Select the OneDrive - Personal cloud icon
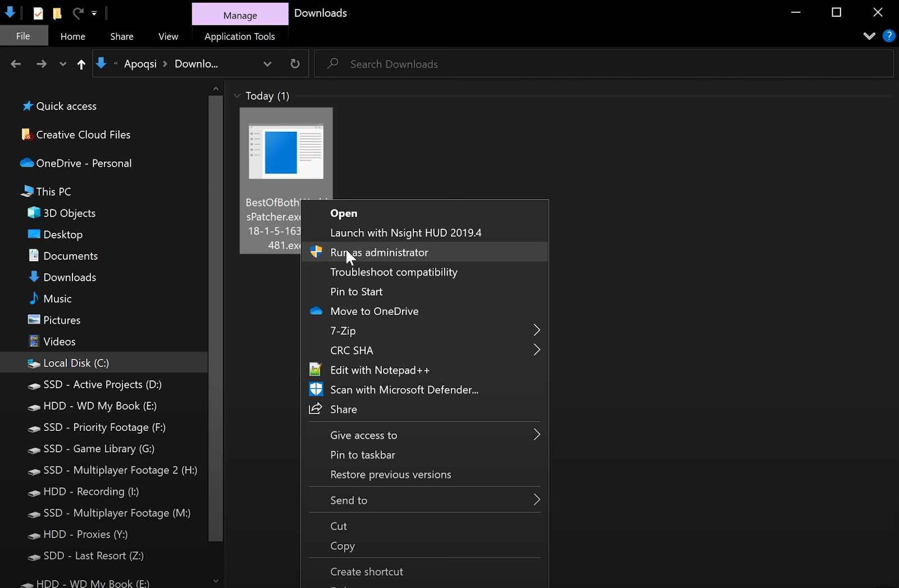The height and width of the screenshot is (588, 899). 27,163
